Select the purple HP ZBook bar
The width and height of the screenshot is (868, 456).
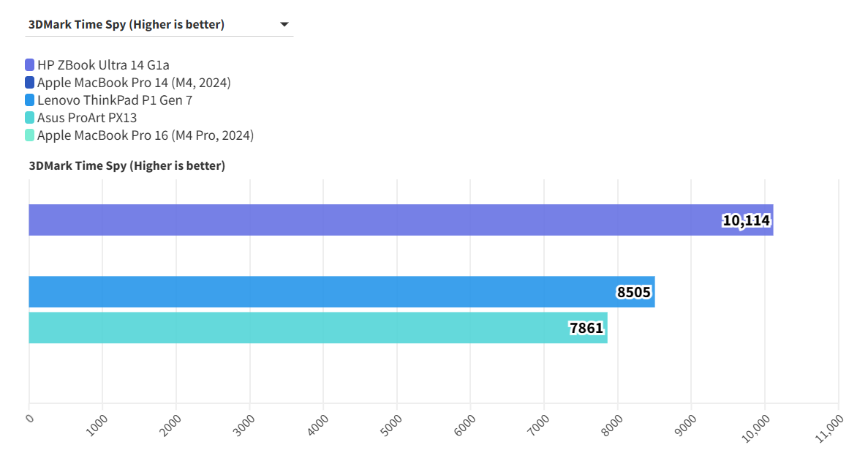click(366, 220)
